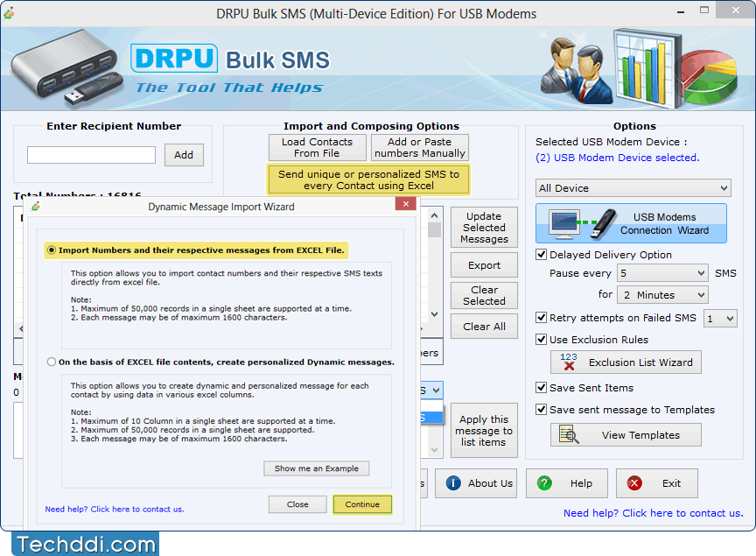Screen dimensions: 756x556
Task: Maximize the DRPU Bulk SMS window
Action: [704, 11]
